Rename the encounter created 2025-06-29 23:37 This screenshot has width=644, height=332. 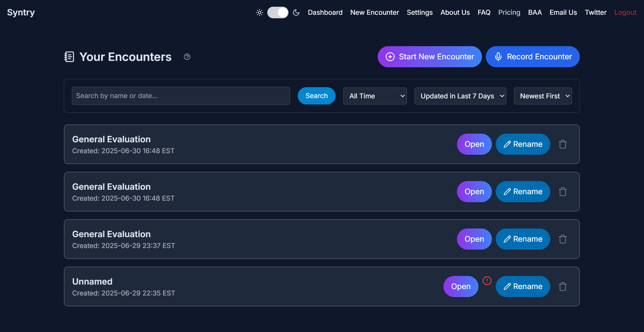(523, 239)
